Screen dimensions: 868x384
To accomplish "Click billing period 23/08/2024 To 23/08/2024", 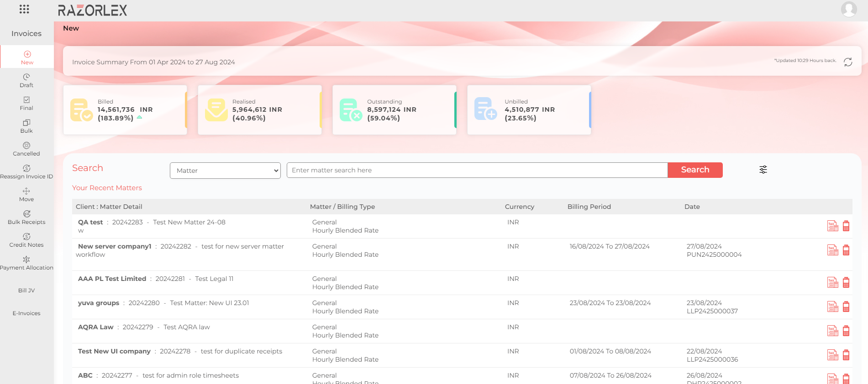I will [x=610, y=303].
